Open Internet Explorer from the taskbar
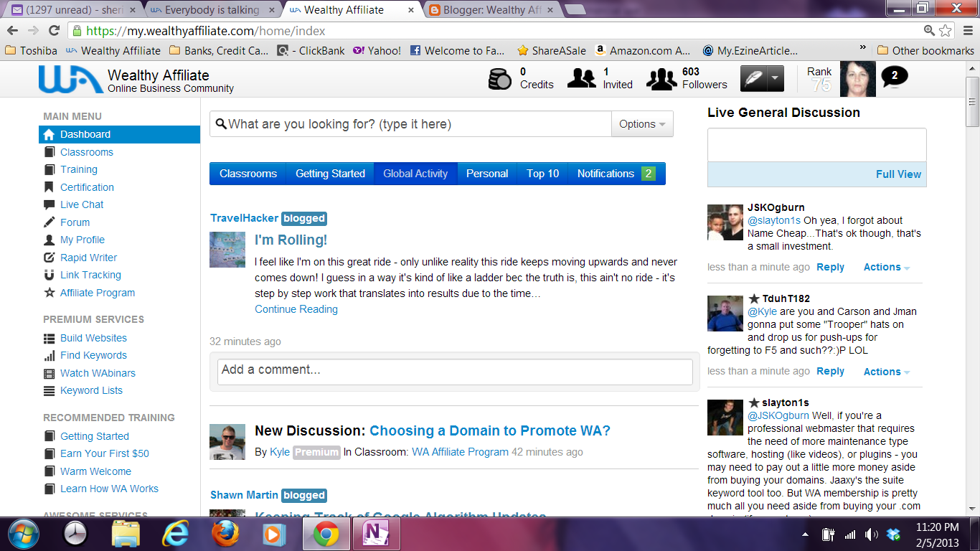The width and height of the screenshot is (980, 551). (174, 534)
